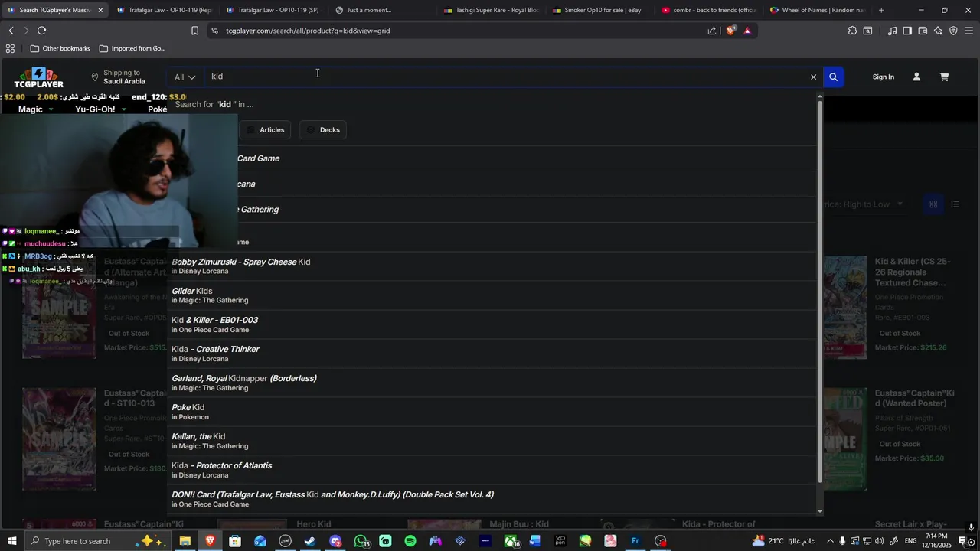
Task: Open Kid & Killer CS 25-26 Regionals product
Action: (x=913, y=272)
